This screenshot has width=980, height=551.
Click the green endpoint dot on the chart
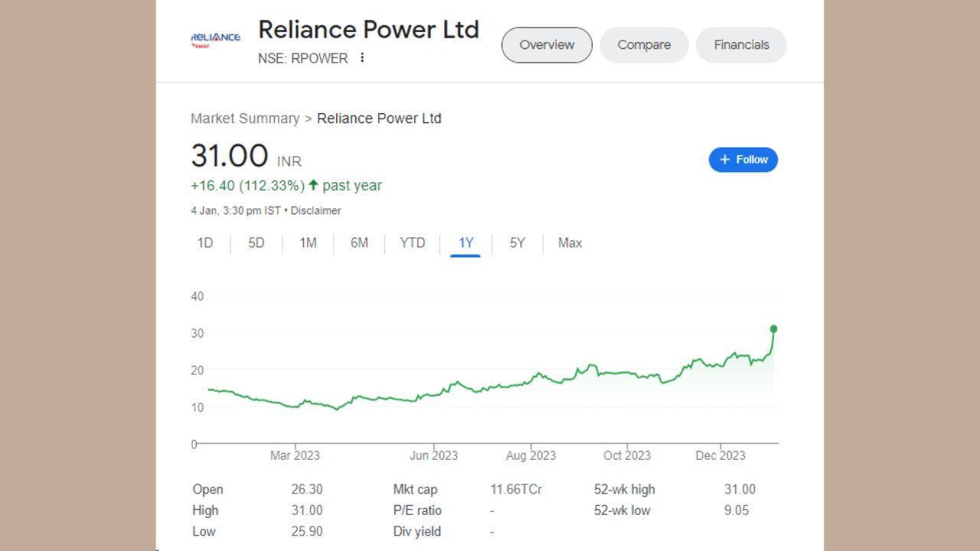coord(773,329)
